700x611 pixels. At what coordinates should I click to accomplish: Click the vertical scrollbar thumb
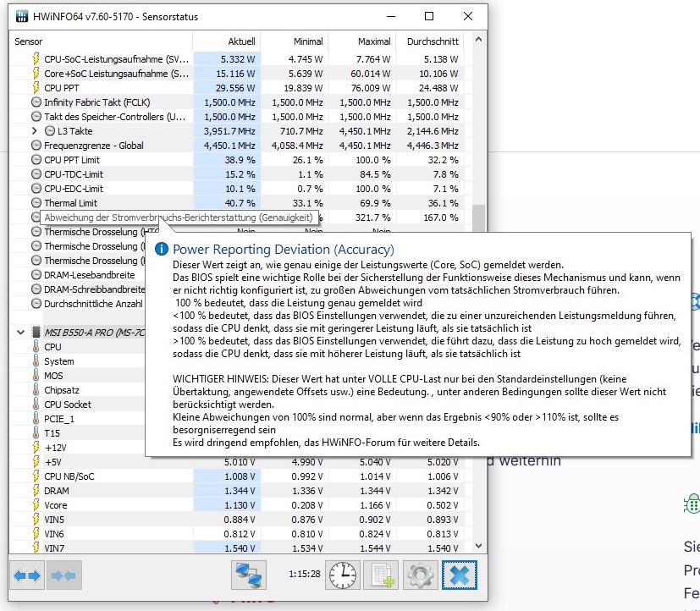click(478, 218)
